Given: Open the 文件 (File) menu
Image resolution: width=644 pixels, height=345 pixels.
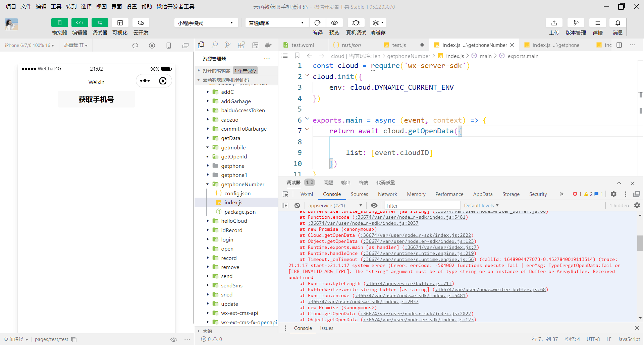Looking at the screenshot, I should [26, 6].
